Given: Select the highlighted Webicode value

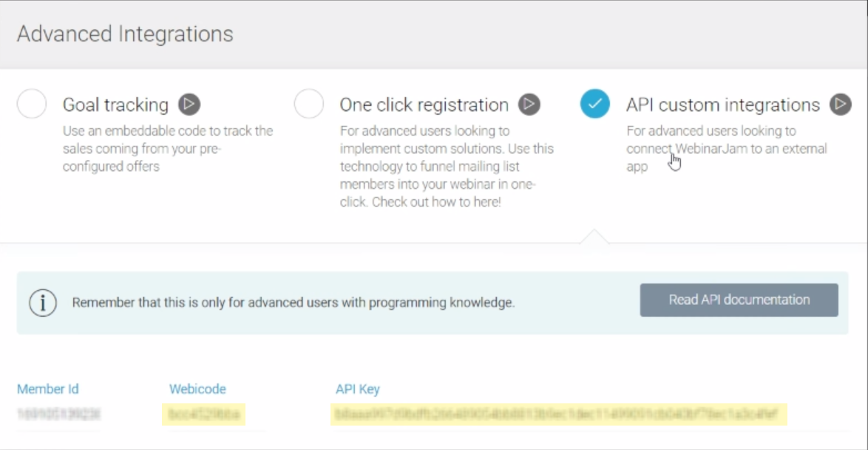Looking at the screenshot, I should coord(203,415).
